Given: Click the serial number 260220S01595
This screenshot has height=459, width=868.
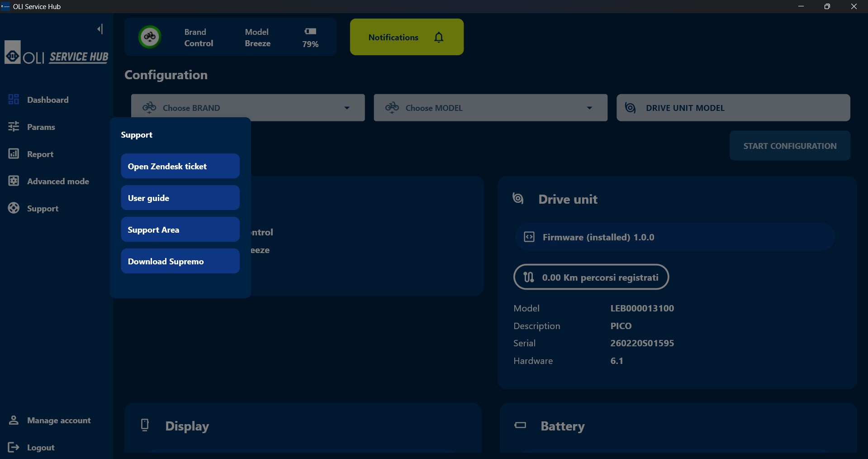Looking at the screenshot, I should click(x=642, y=343).
